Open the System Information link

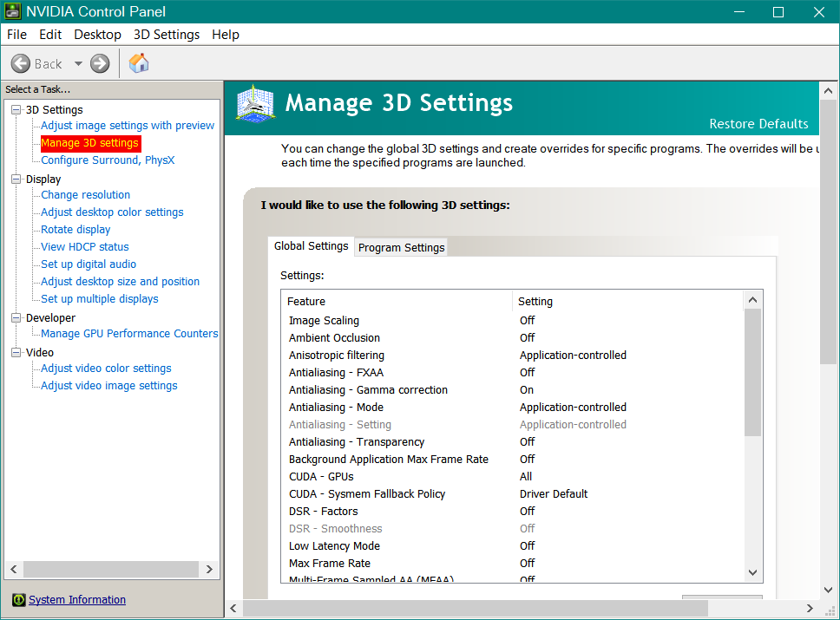coord(77,600)
